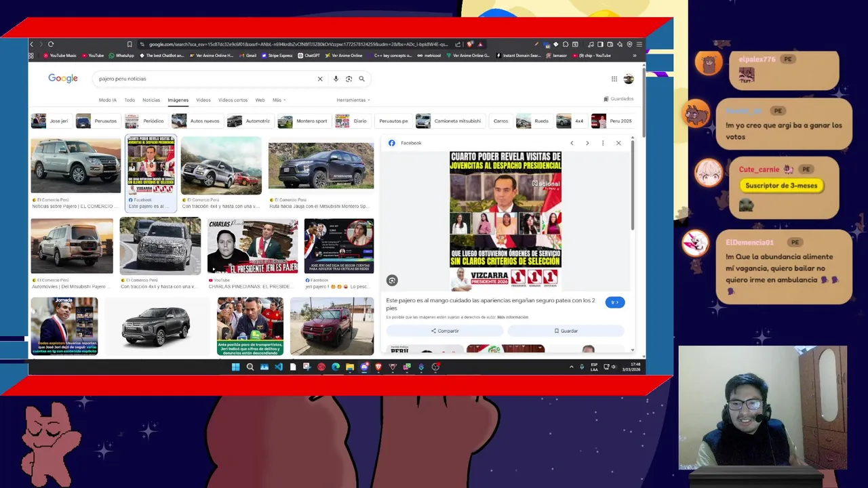Open more options in the image preview panel

coord(603,143)
